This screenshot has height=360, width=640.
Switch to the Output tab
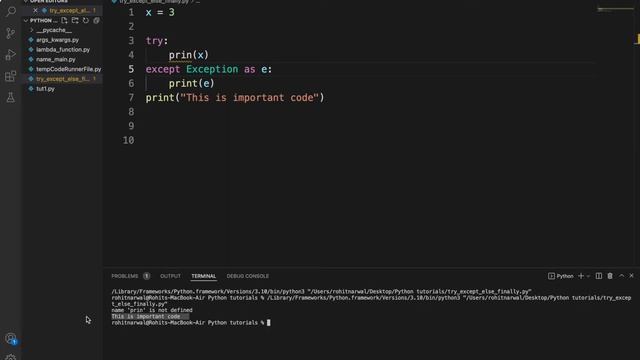tap(170, 276)
